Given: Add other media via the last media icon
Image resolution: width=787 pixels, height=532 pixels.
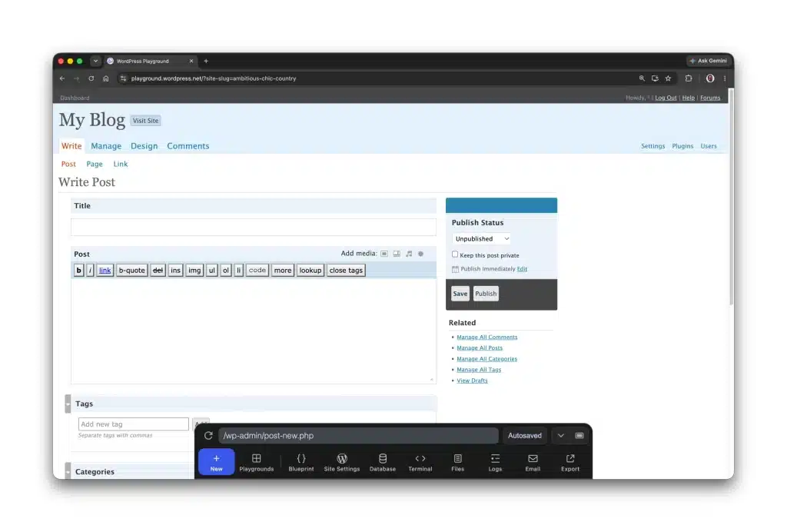Looking at the screenshot, I should pos(420,254).
